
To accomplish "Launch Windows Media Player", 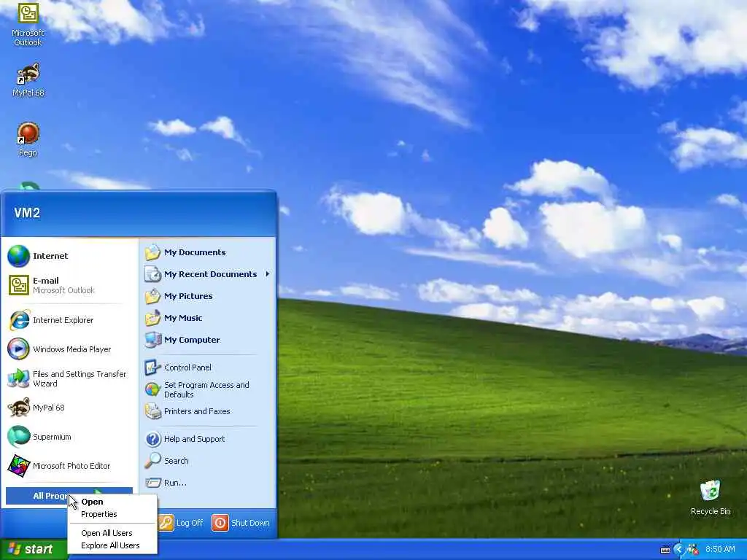I will (x=69, y=349).
